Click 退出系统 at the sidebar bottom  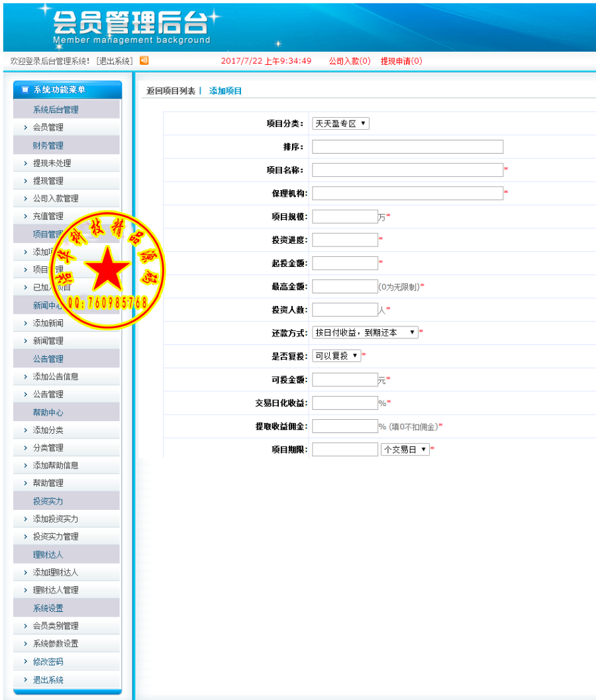[x=48, y=680]
